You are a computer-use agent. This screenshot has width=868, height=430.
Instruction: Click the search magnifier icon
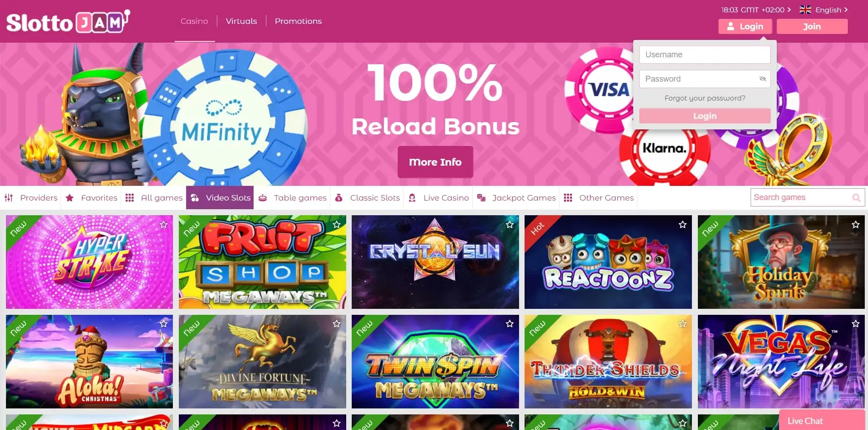856,197
